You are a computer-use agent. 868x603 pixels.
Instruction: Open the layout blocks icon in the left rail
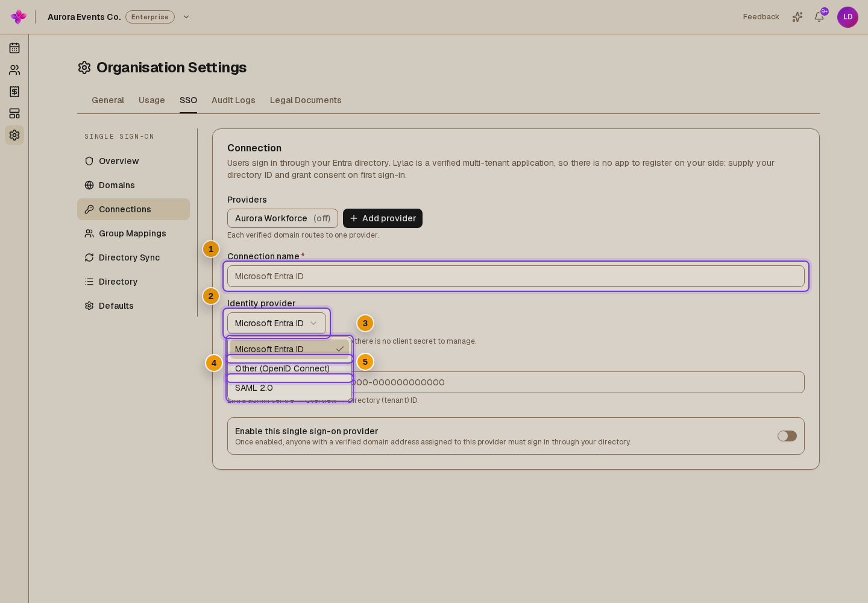14,113
